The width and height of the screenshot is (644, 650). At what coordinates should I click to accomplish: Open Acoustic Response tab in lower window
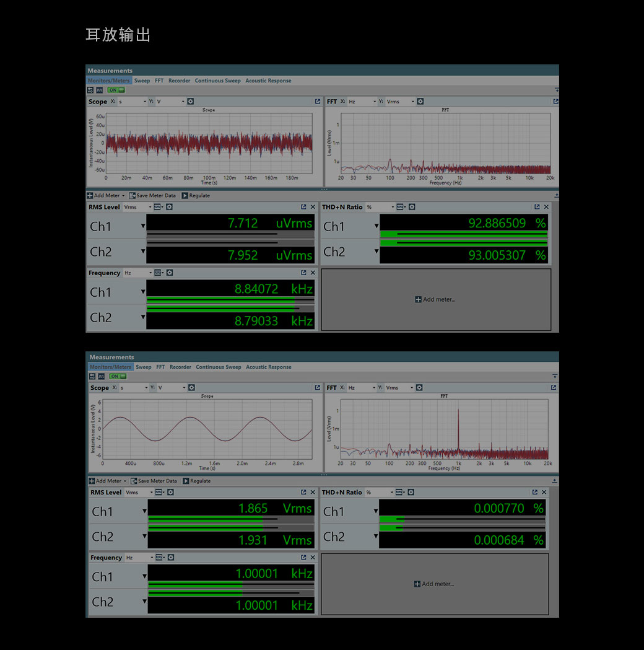tap(268, 367)
